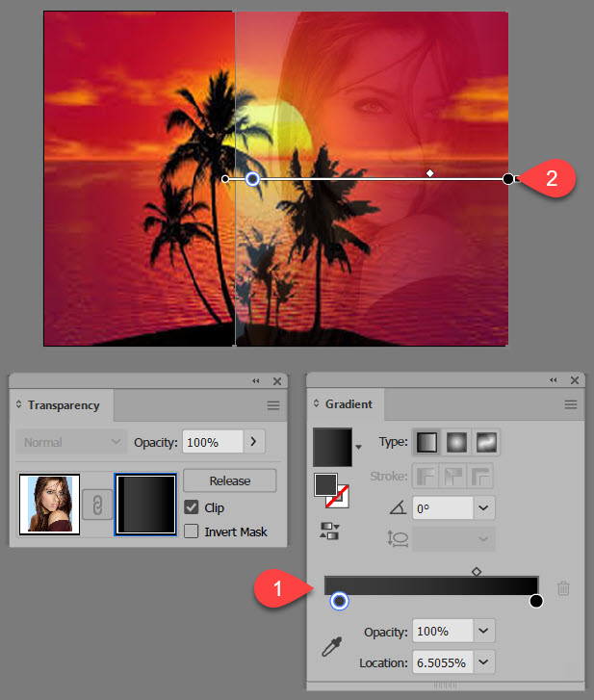This screenshot has height=700, width=594.
Task: Cycle Gradient panel view via tab arrows
Action: coord(317,403)
